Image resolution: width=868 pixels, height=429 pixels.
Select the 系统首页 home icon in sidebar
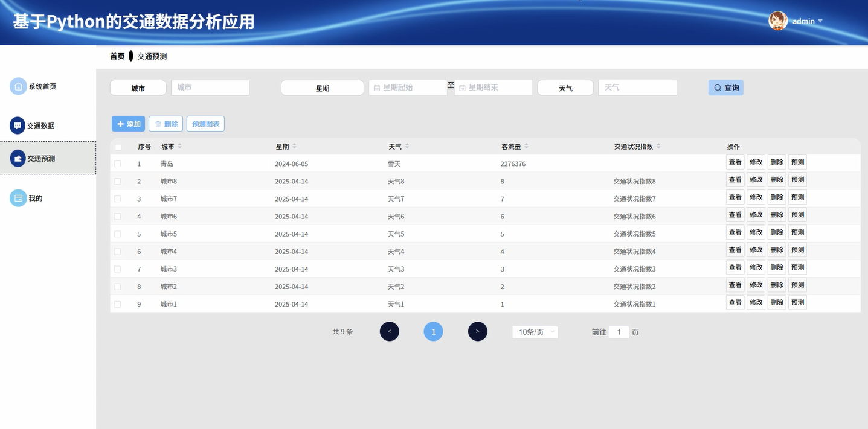(17, 86)
